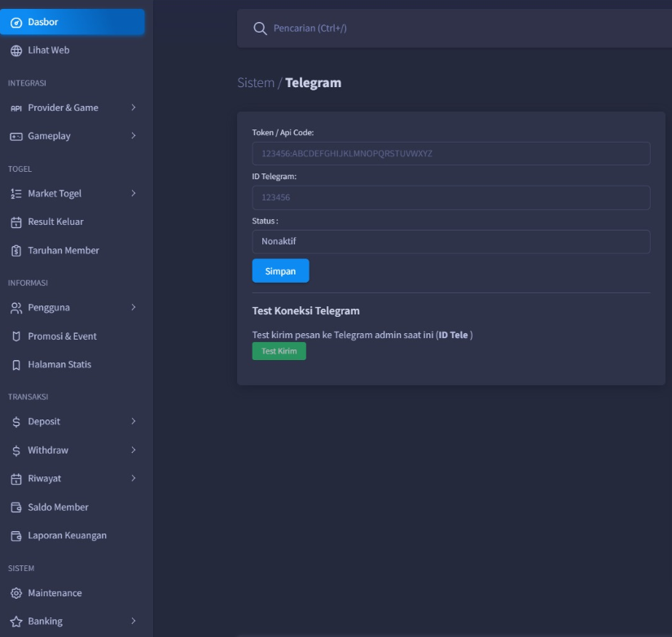Expand the Deposit menu chevron
This screenshot has height=637, width=672.
(133, 421)
